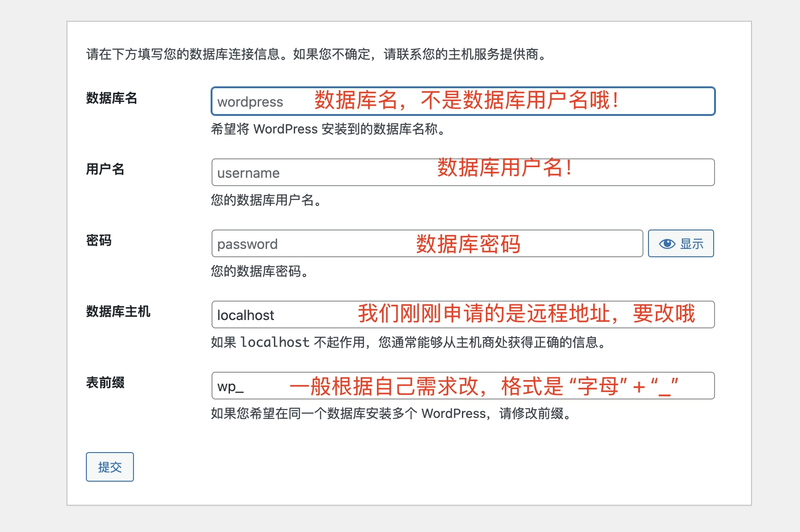The width and height of the screenshot is (800, 532).
Task: Click the intro text about database connection info
Action: coord(316,54)
